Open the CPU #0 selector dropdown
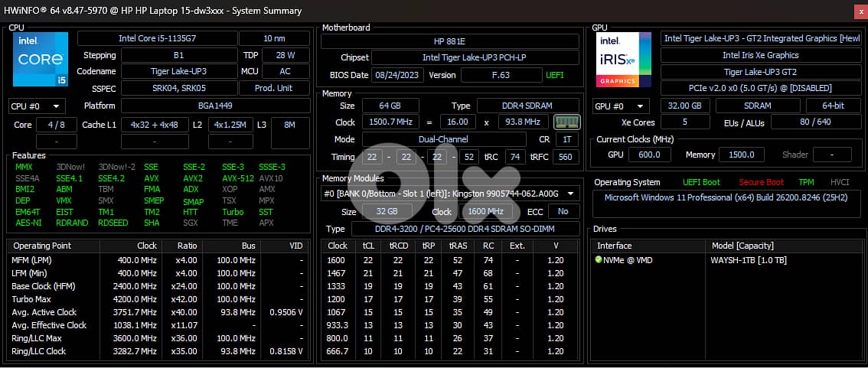The height and width of the screenshot is (368, 868). pyautogui.click(x=37, y=106)
